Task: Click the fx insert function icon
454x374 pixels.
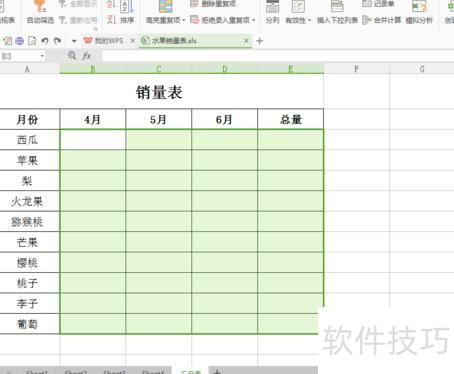Action: point(87,55)
